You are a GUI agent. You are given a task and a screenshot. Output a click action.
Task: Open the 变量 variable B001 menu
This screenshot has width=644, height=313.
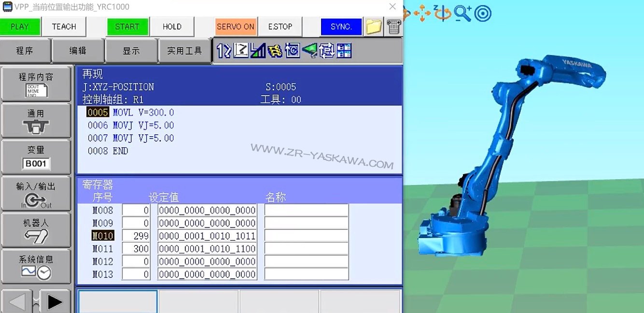pyautogui.click(x=36, y=157)
